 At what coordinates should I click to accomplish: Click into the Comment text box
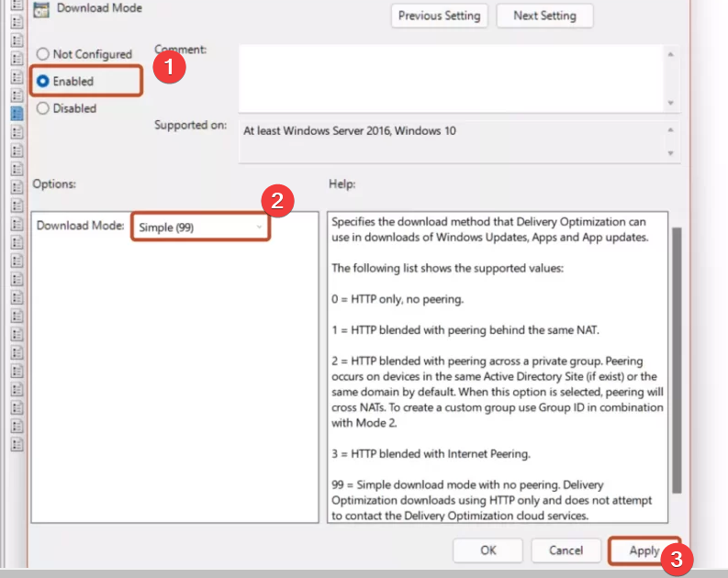(451, 78)
